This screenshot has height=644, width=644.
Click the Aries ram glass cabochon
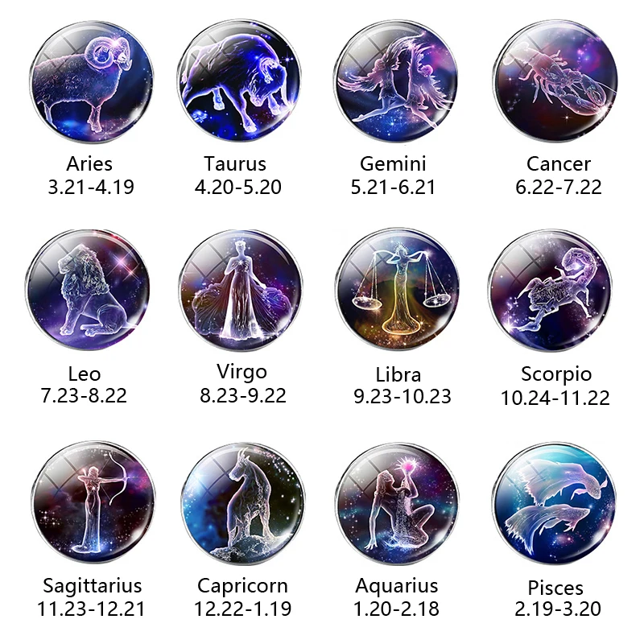click(92, 82)
